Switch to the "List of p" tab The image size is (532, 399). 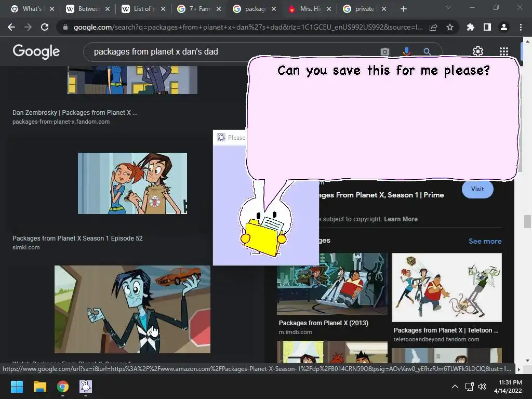[x=139, y=9]
